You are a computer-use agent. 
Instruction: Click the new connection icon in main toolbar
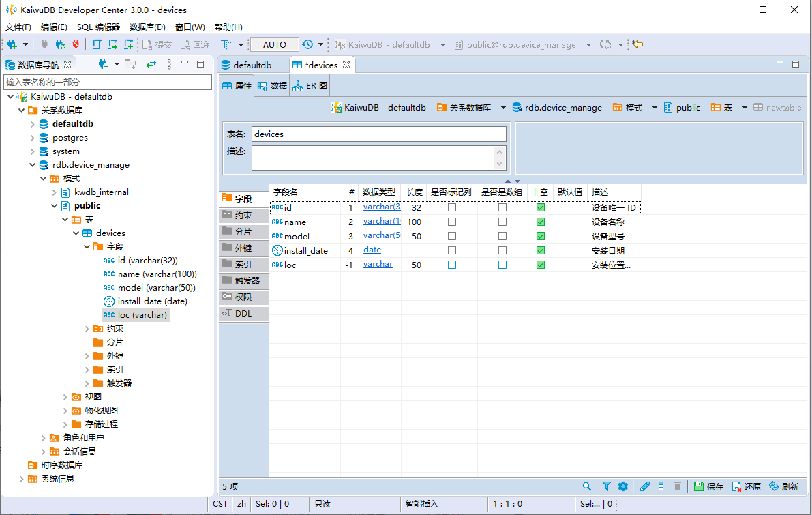(12, 44)
